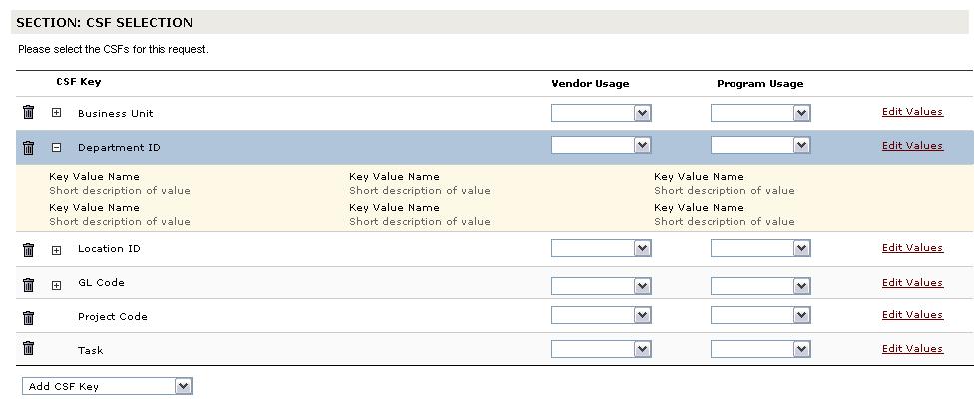Image resolution: width=980 pixels, height=401 pixels.
Task: Open Edit Values for Task row
Action: point(912,349)
